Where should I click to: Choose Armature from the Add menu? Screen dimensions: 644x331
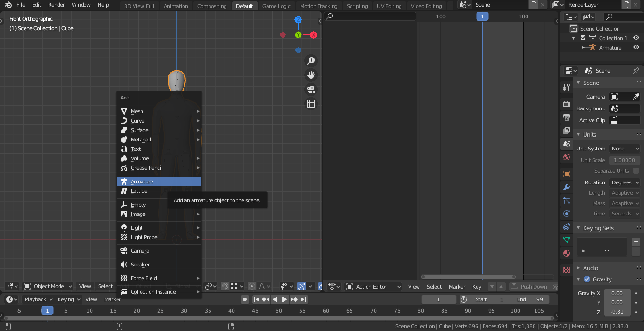[159, 181]
